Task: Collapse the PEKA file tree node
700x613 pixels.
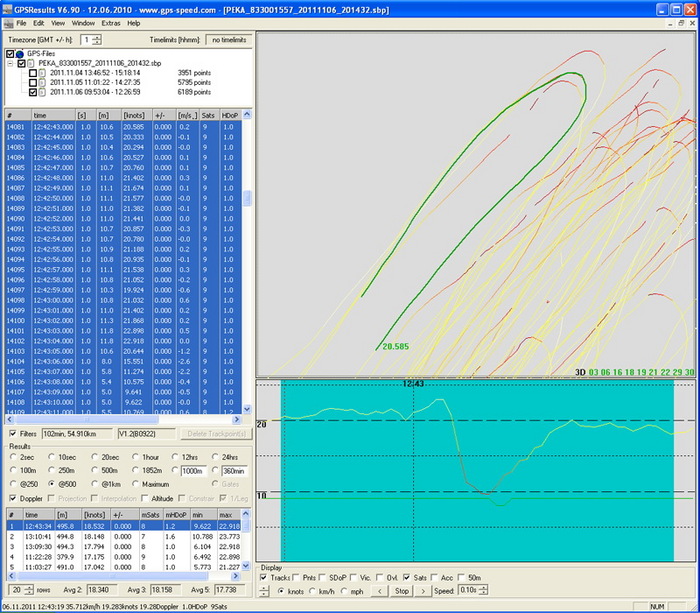Action: [x=10, y=63]
